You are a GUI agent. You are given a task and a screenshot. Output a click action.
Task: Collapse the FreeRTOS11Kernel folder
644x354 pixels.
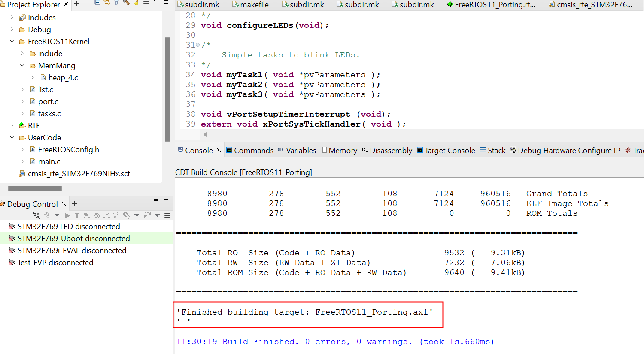click(x=12, y=42)
